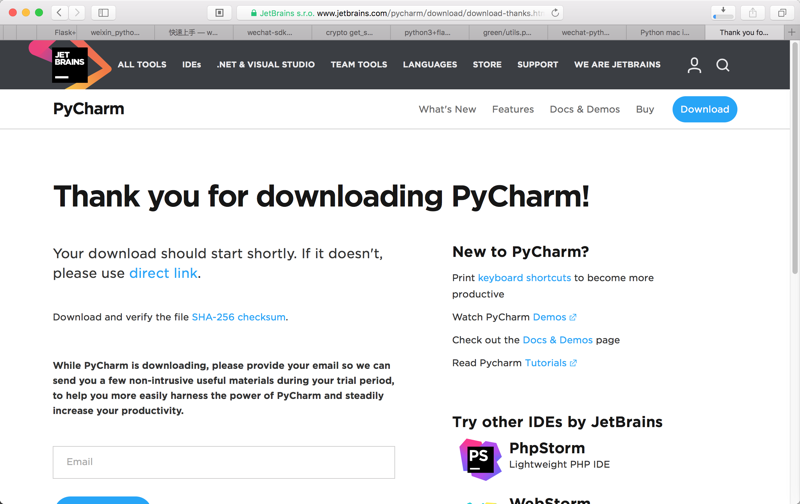Open the LANGUAGES menu
Image resolution: width=800 pixels, height=504 pixels.
click(x=429, y=65)
